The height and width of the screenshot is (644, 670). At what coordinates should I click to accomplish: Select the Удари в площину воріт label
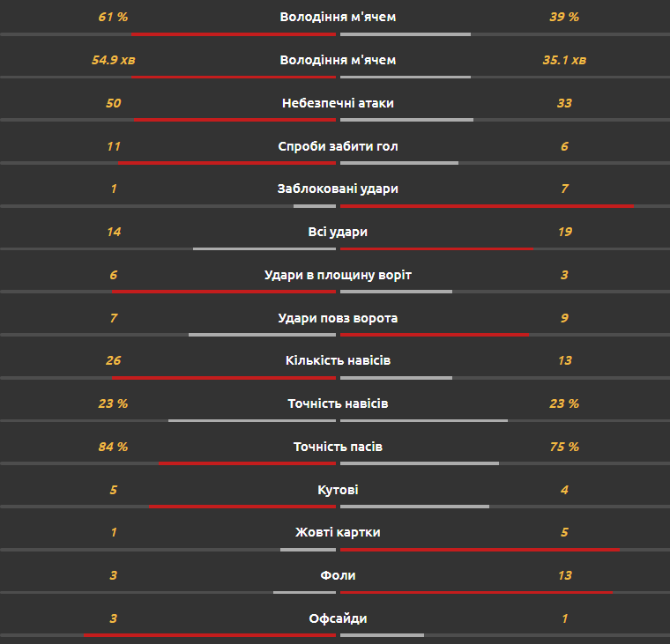pos(338,275)
